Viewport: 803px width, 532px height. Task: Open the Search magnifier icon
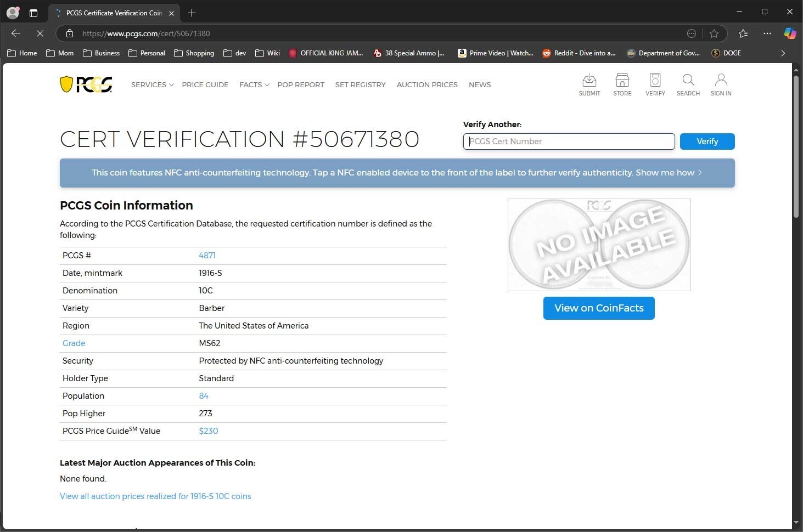(688, 85)
